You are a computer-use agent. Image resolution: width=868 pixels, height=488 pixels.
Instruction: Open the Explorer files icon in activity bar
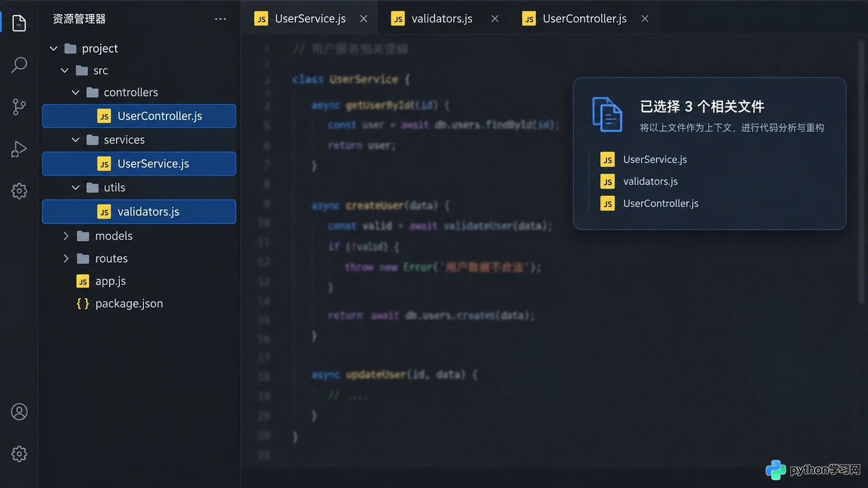pyautogui.click(x=19, y=23)
